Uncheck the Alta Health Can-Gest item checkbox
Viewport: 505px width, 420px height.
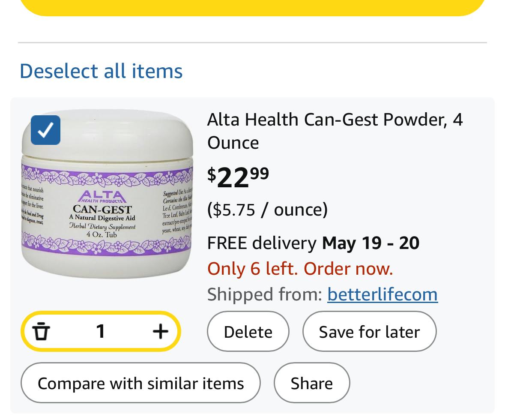click(45, 130)
